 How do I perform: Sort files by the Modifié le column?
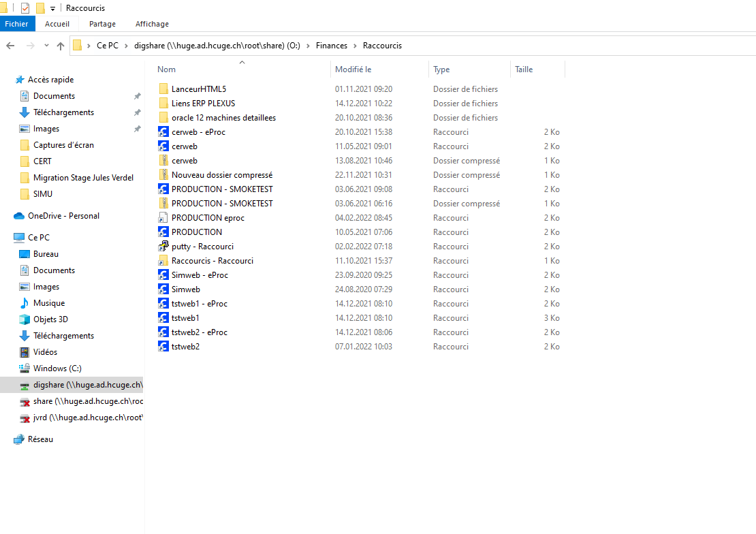pos(353,69)
